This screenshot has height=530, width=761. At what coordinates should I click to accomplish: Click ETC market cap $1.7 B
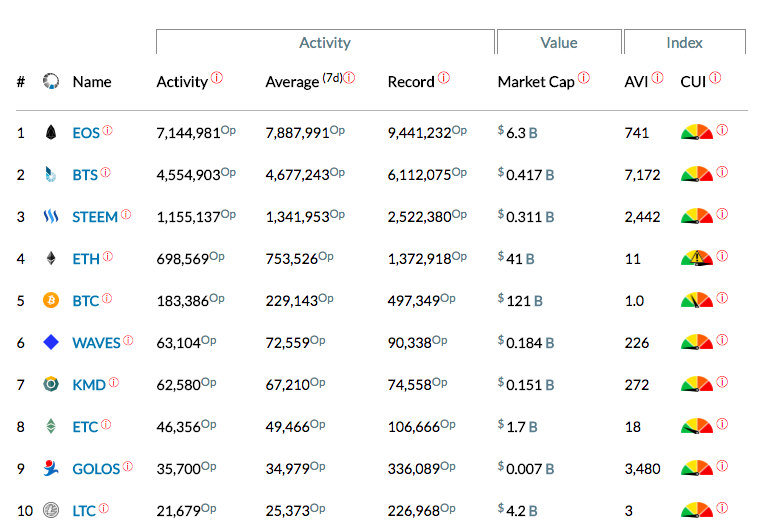coord(517,426)
